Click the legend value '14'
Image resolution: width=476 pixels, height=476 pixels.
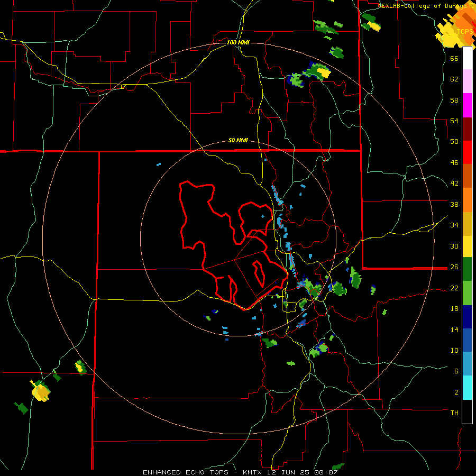point(454,329)
